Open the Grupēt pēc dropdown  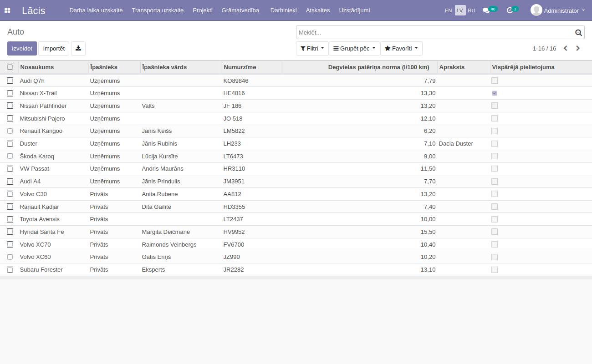pos(354,48)
